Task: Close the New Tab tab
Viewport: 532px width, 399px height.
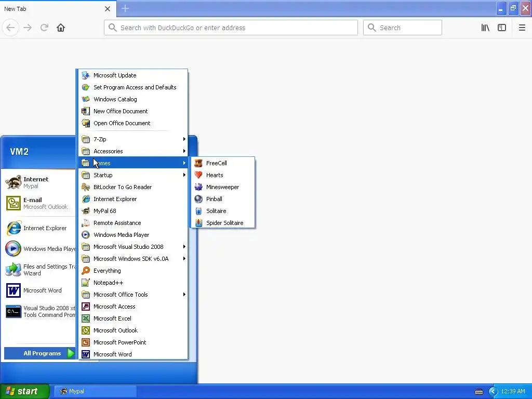Action: (108, 9)
